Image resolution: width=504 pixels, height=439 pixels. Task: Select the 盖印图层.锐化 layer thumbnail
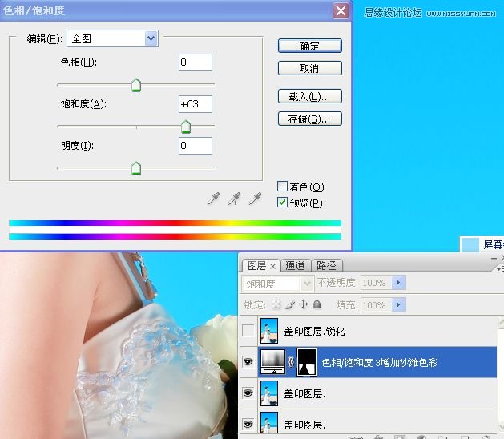coord(269,331)
